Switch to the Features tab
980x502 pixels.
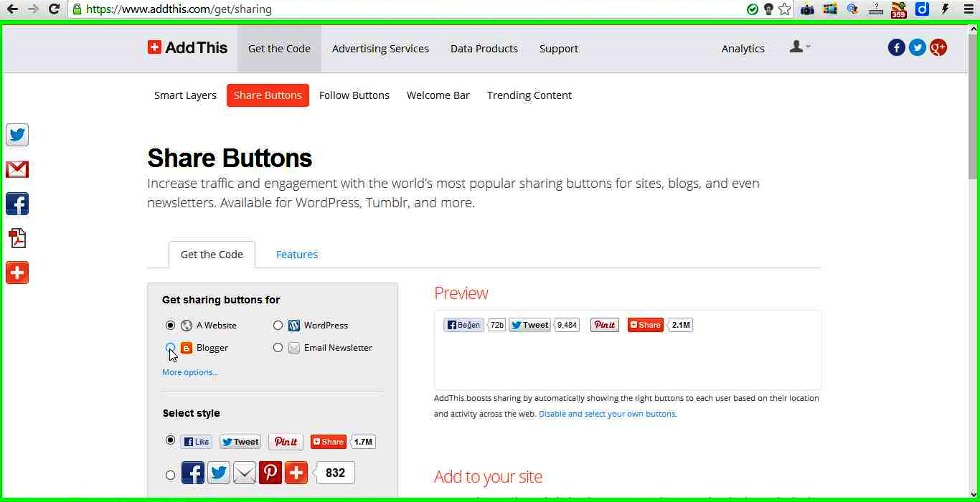[x=297, y=255]
